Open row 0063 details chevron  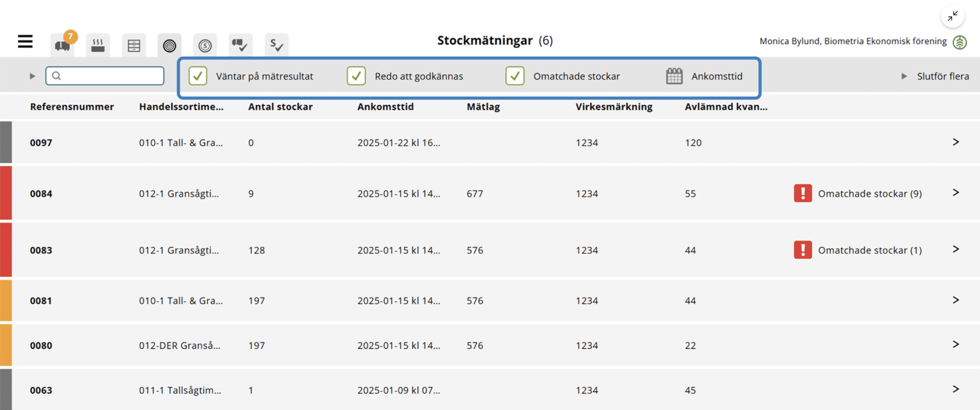956,389
